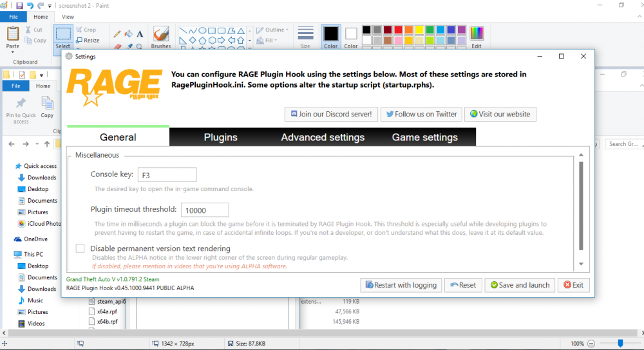644x350 pixels.
Task: Click the settings panel scroll up arrow
Action: point(581,155)
